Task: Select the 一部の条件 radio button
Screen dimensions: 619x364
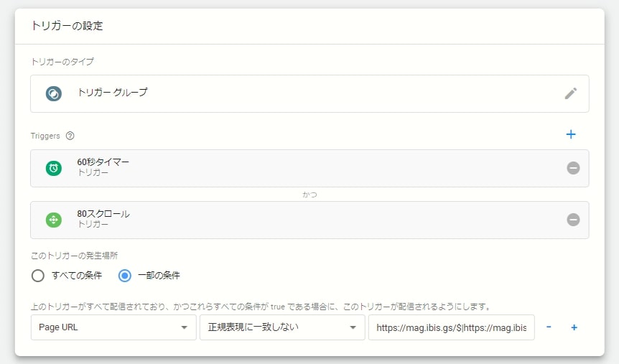Action: pyautogui.click(x=125, y=276)
